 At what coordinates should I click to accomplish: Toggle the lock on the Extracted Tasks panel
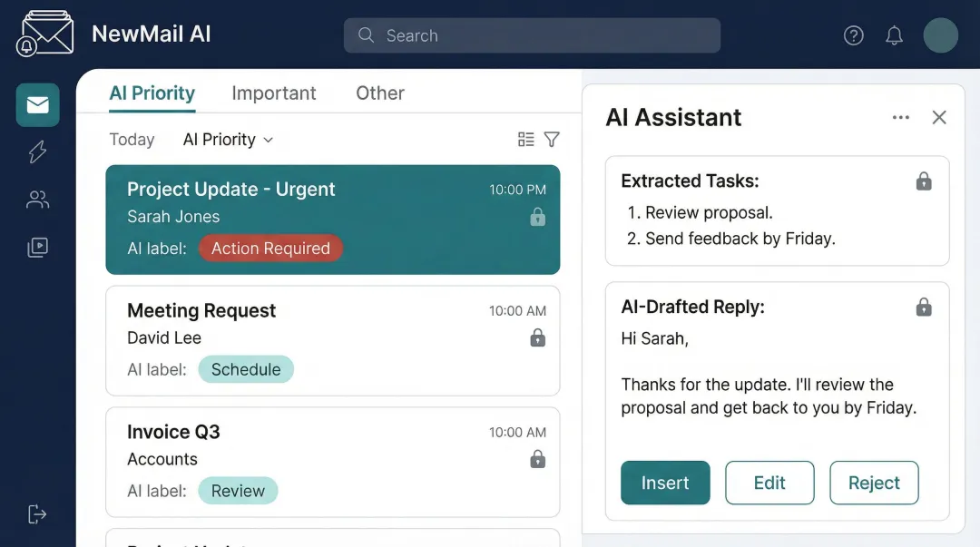[x=924, y=181]
